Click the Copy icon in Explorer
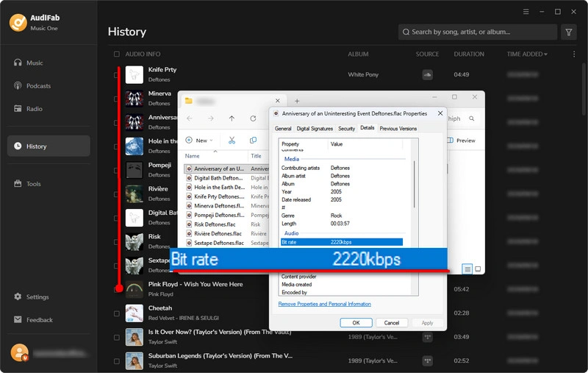 point(253,140)
